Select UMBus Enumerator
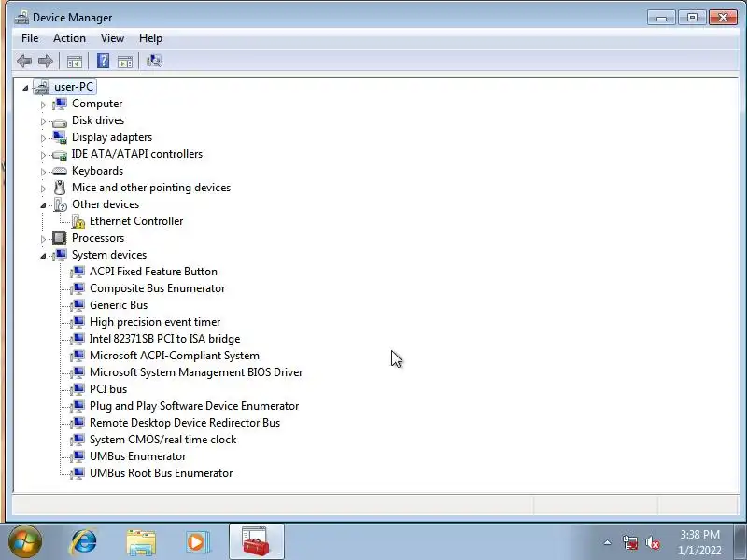The image size is (747, 560). click(137, 456)
